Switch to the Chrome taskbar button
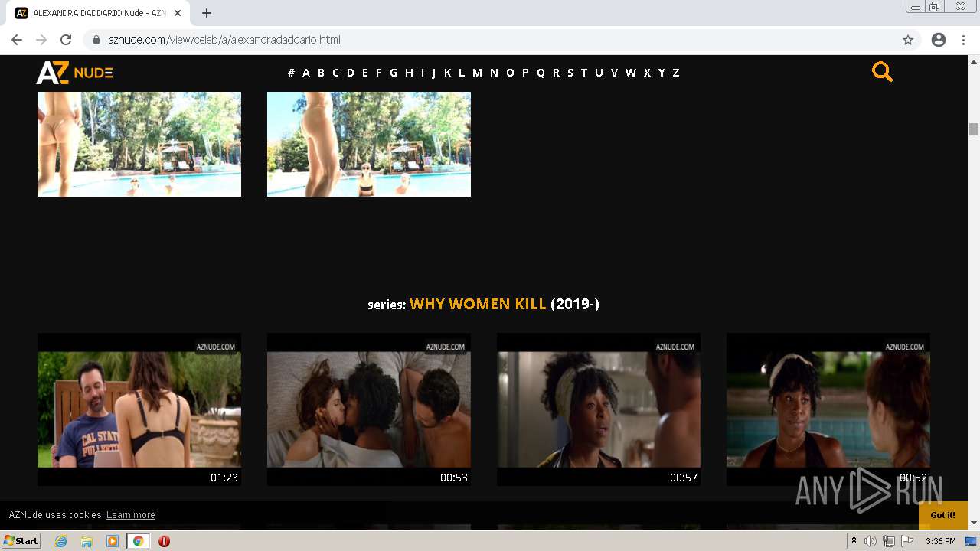980x551 pixels. [139, 541]
